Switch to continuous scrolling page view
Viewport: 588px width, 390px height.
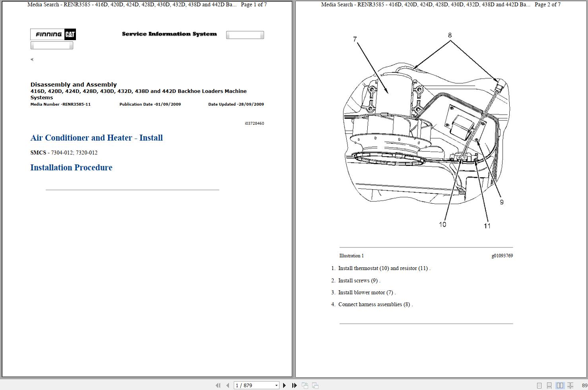549,385
